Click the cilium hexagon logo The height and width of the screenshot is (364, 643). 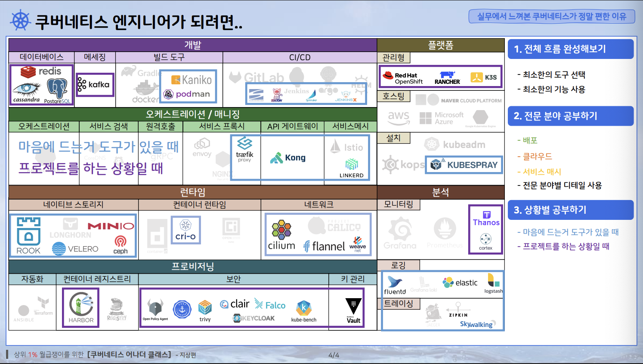pyautogui.click(x=281, y=235)
